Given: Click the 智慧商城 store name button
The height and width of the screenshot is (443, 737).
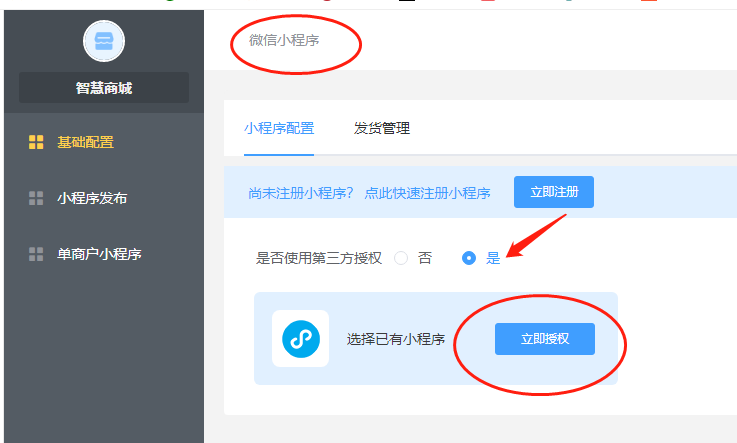Looking at the screenshot, I should tap(104, 88).
